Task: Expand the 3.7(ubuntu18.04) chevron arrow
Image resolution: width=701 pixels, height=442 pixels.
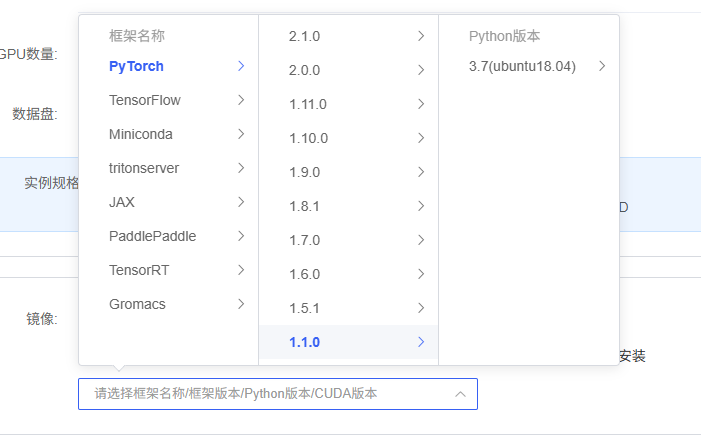Action: 602,66
